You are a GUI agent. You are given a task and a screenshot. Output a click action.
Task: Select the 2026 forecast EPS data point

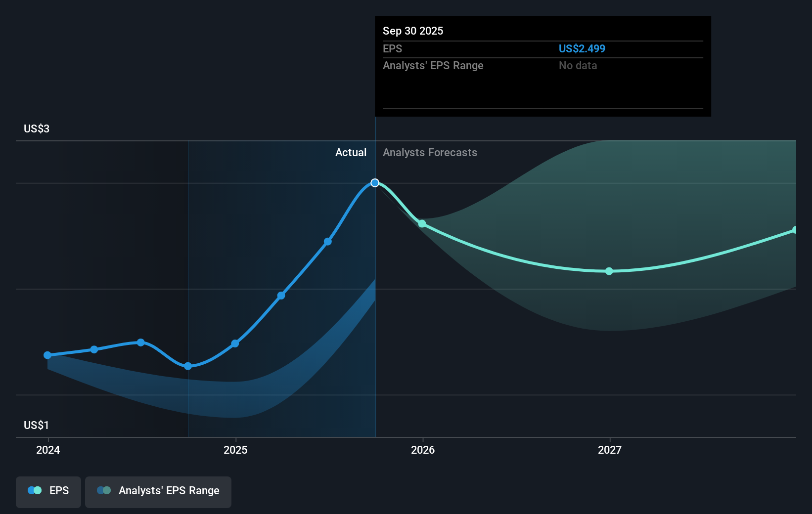tap(422, 224)
